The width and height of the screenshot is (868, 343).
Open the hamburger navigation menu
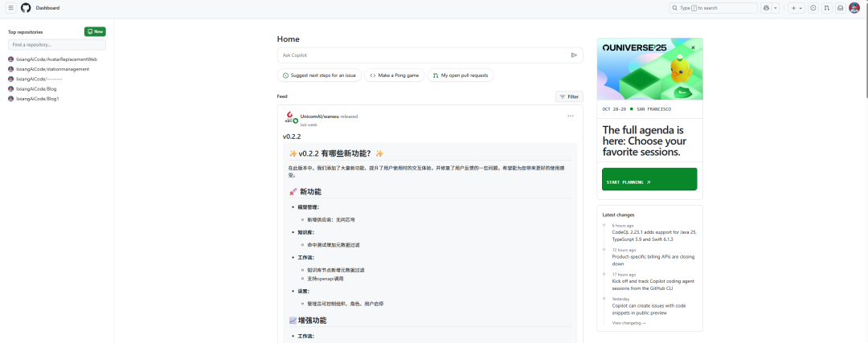(11, 8)
